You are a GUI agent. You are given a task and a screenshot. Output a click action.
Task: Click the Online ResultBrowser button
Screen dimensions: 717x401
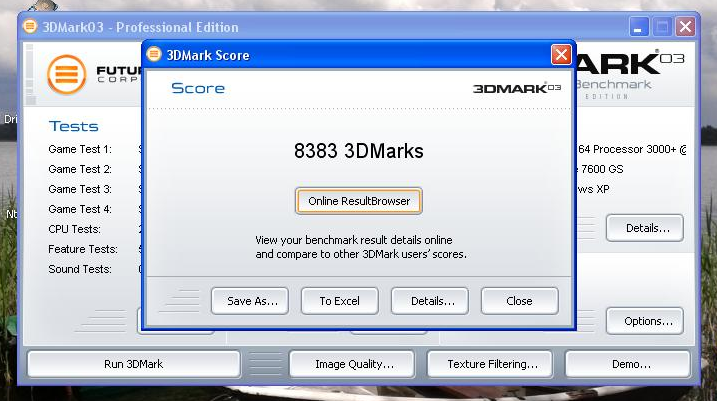pyautogui.click(x=358, y=201)
